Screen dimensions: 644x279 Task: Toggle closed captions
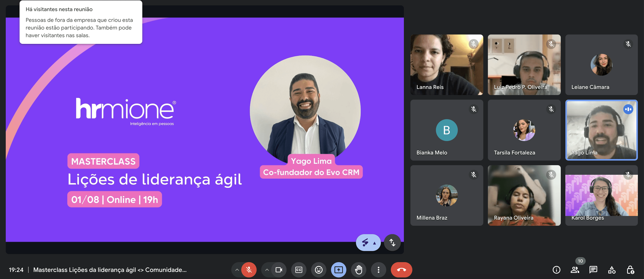coord(299,270)
